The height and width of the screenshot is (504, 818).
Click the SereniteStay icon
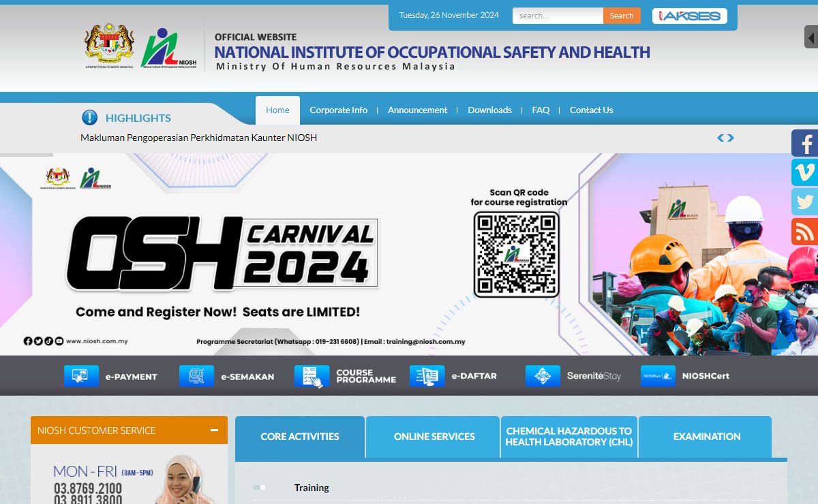[x=543, y=376]
